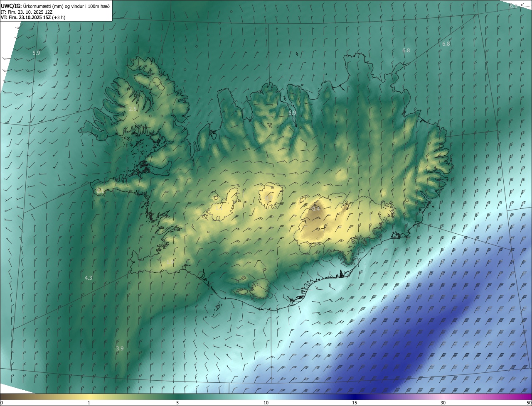Click the 3.9 value label on map
The height and width of the screenshot is (406, 532).
[120, 348]
